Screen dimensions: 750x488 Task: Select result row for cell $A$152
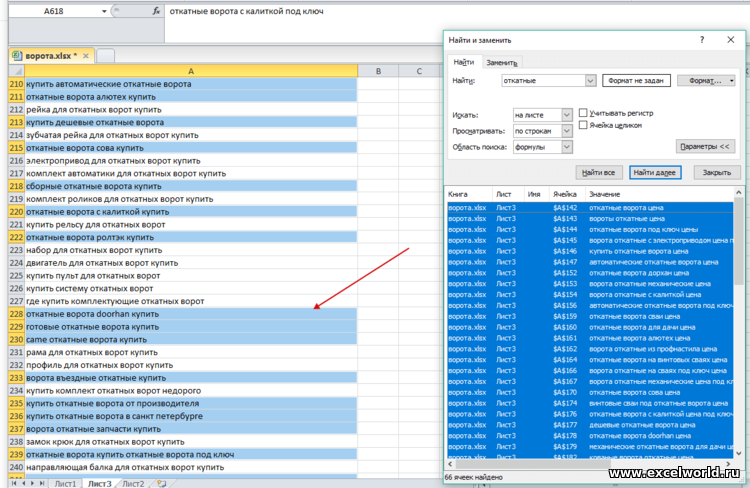(590, 273)
